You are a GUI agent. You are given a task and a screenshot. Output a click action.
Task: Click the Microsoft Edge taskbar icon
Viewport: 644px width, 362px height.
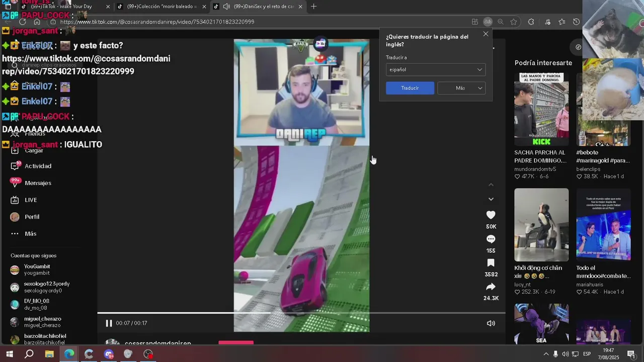(x=69, y=354)
